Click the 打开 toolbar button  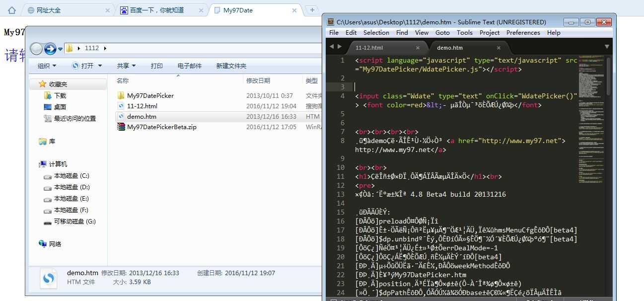coord(83,66)
